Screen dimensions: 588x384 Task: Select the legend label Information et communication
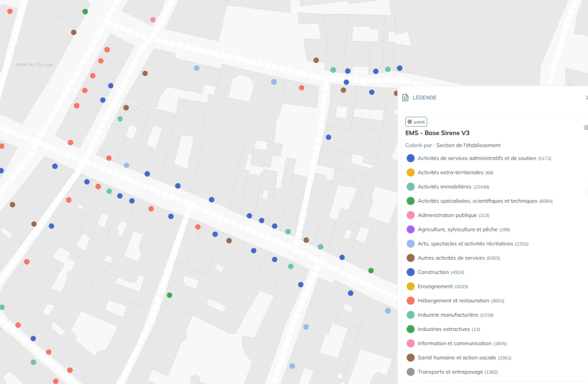tap(454, 343)
